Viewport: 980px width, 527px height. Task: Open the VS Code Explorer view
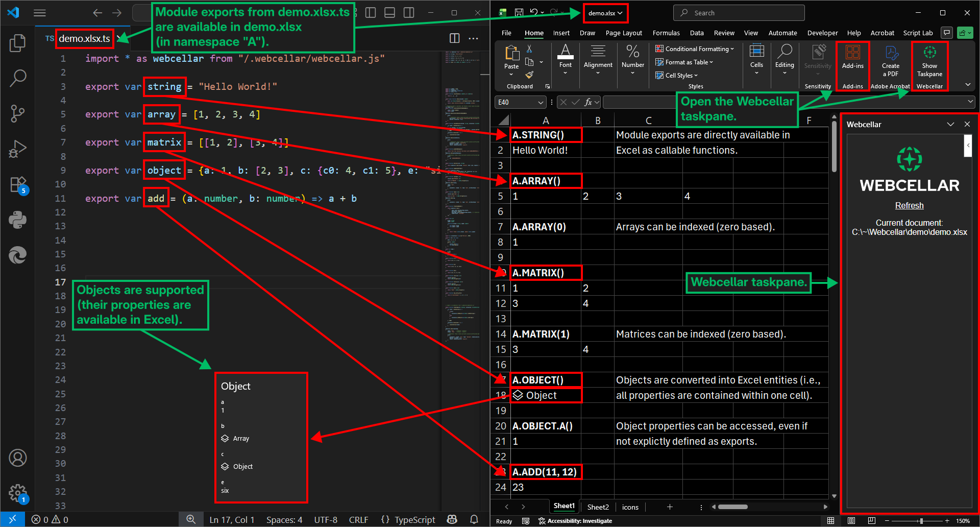click(x=18, y=43)
